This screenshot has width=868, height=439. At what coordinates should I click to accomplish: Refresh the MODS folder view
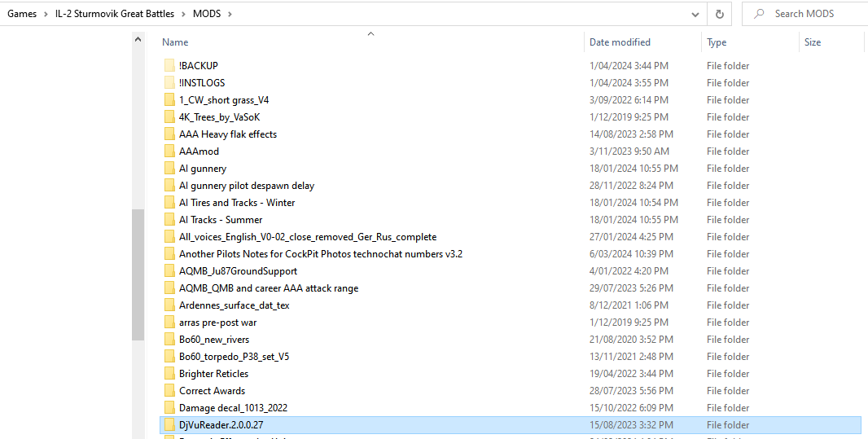(x=719, y=15)
